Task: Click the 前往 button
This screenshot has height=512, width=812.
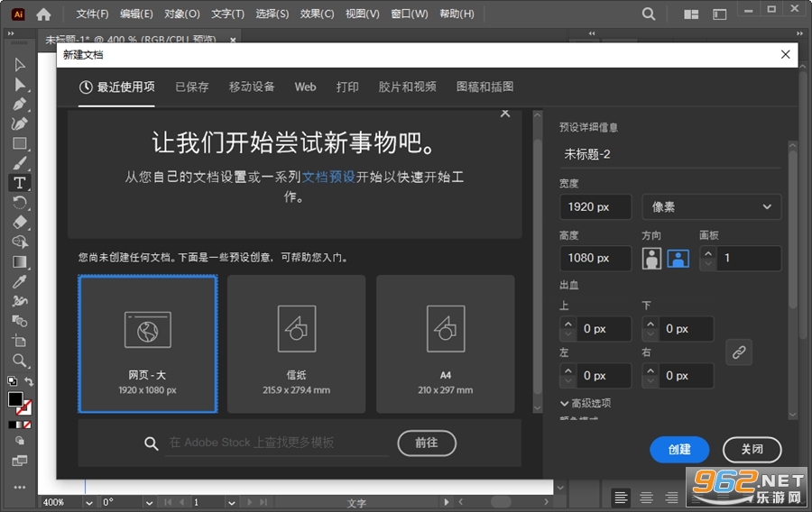Action: click(427, 443)
